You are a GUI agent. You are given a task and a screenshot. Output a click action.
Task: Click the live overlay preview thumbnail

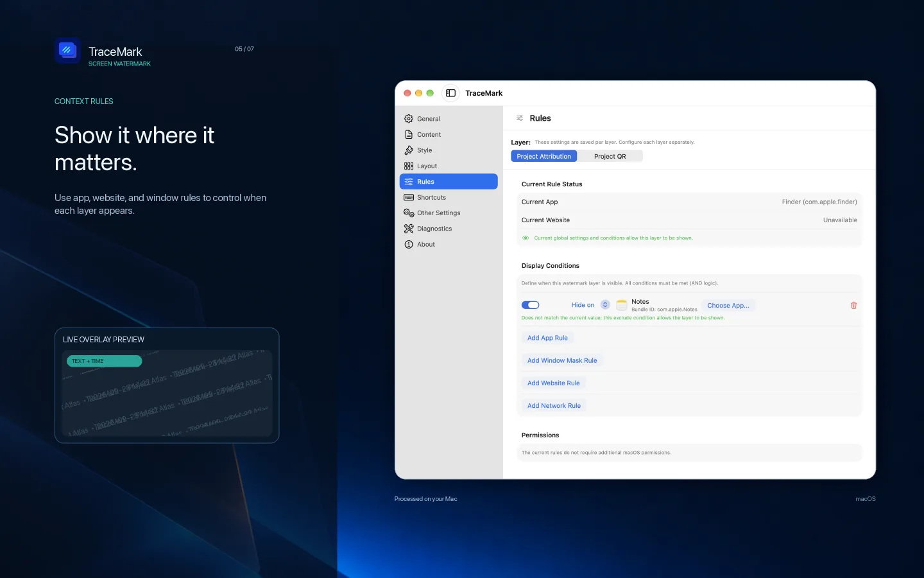167,393
